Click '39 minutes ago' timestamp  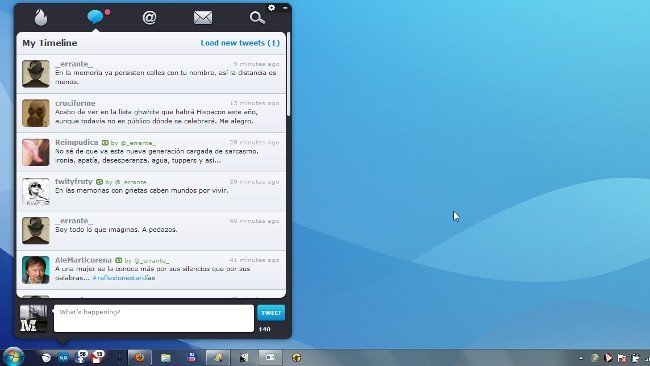coord(255,182)
